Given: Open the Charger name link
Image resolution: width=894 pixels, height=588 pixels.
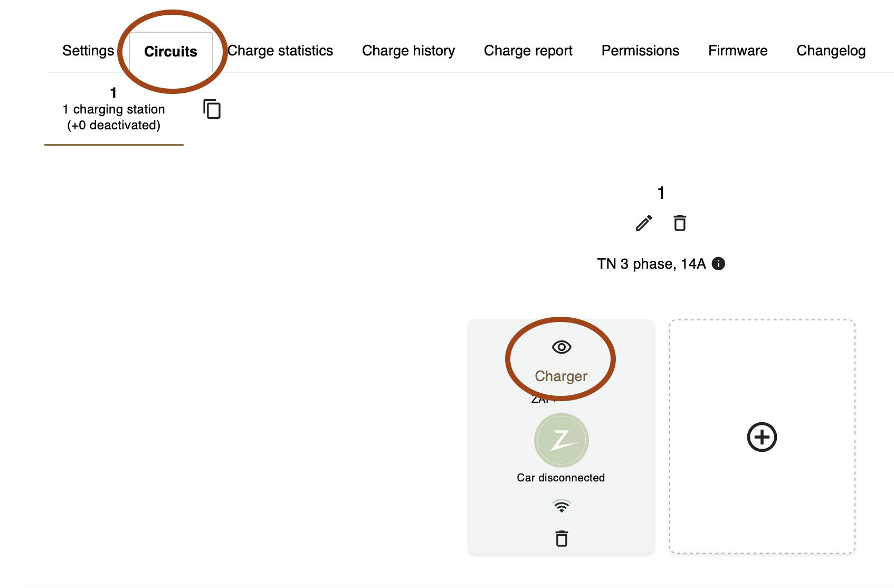Looking at the screenshot, I should [x=561, y=376].
